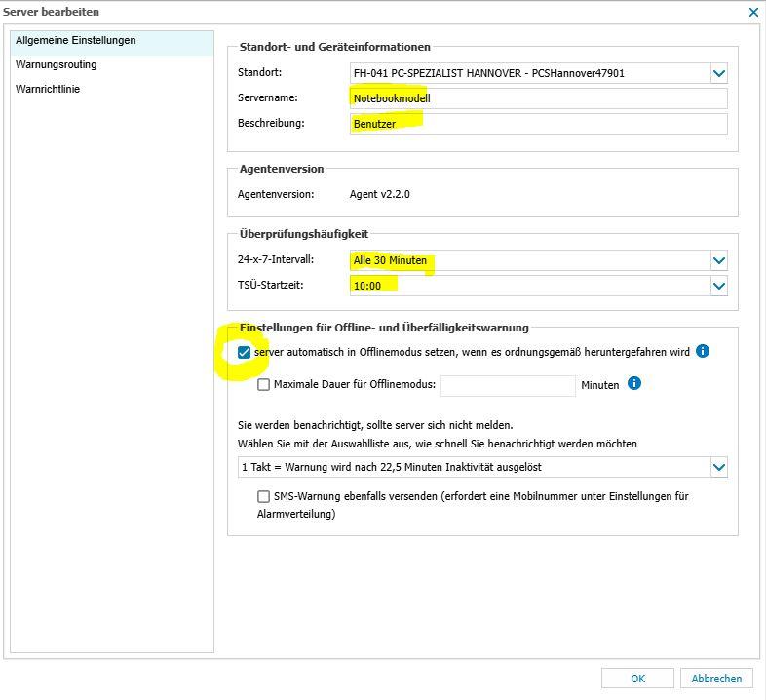Screen dimensions: 766x700
Task: Click the Überprüfungshäufigkeit group heading
Action: [304, 234]
